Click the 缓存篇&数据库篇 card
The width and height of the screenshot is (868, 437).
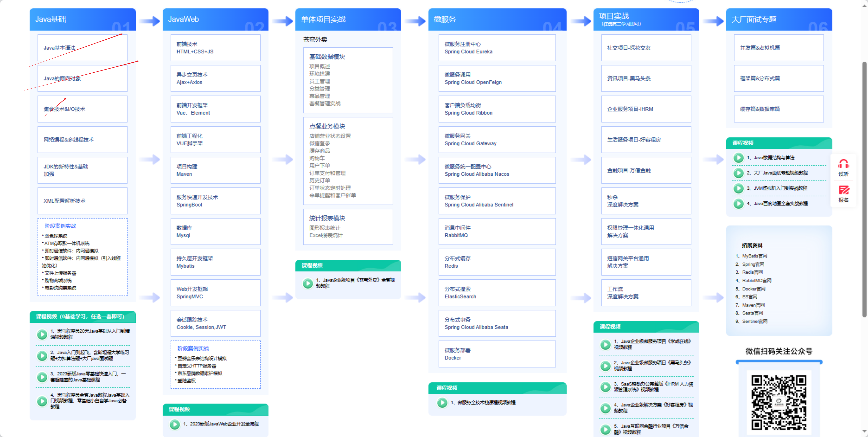tap(779, 109)
